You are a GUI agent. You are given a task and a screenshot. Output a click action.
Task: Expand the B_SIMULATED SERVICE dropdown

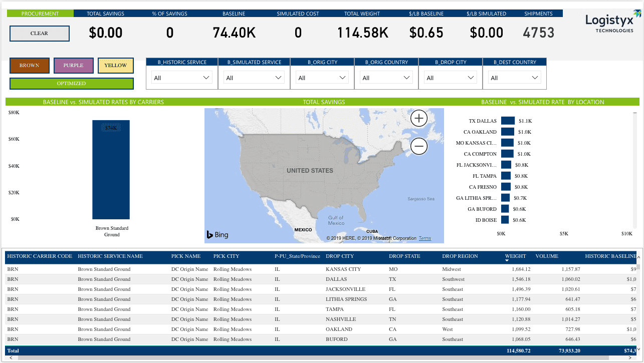point(254,78)
